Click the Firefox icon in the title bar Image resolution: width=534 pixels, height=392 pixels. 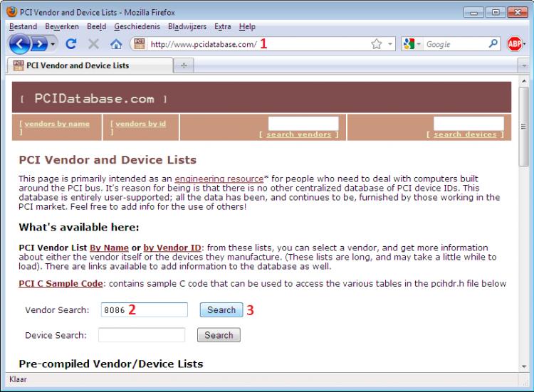[11, 12]
